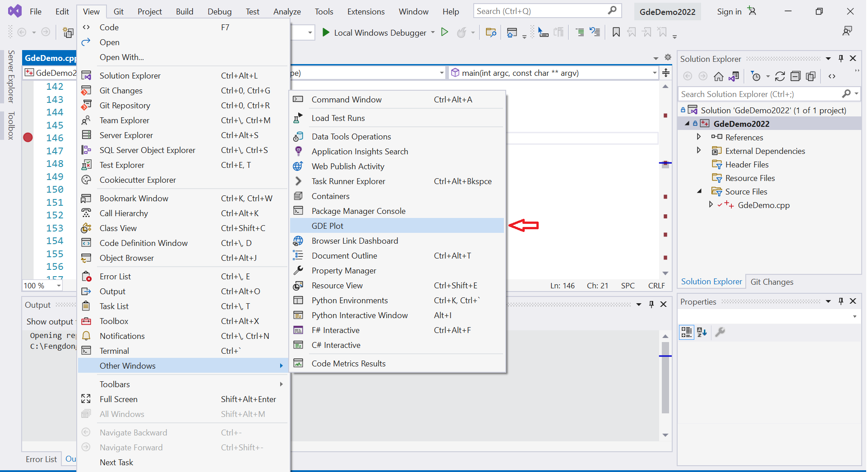Select the Header Files folder
Screen dimensions: 868x472
click(x=747, y=164)
